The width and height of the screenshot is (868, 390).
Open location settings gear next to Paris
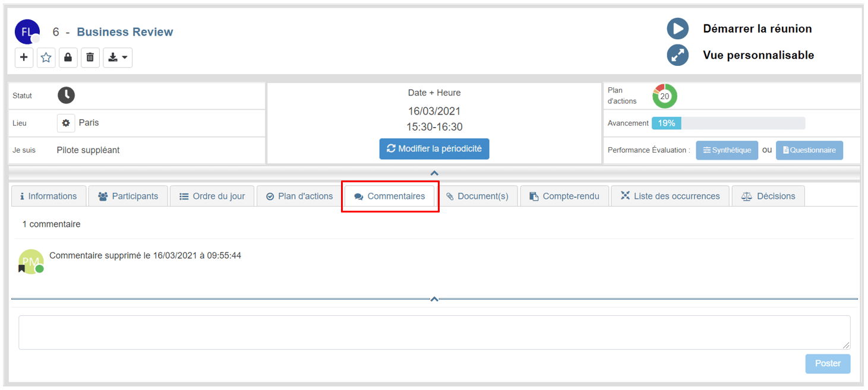(x=66, y=123)
